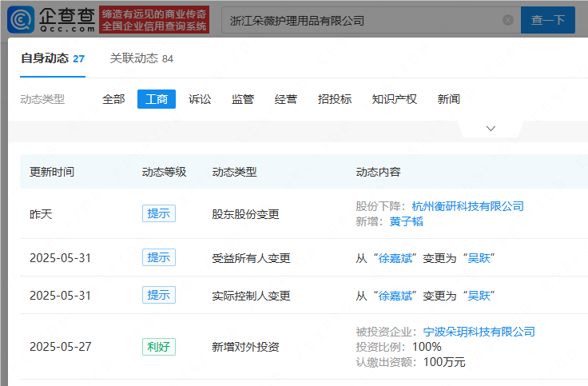The width and height of the screenshot is (588, 386).
Task: Select the 招投标 type filter
Action: [x=335, y=99]
